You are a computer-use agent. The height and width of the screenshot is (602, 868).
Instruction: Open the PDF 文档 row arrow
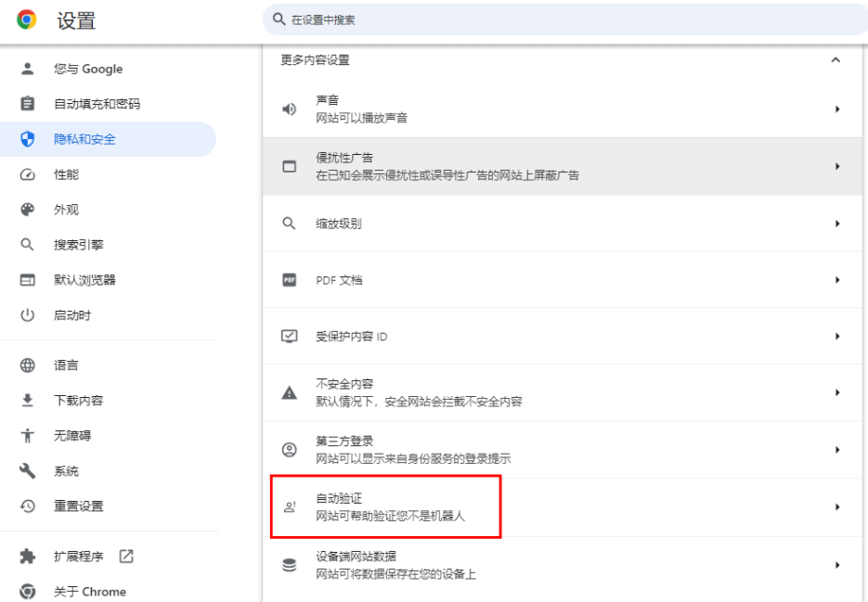837,280
